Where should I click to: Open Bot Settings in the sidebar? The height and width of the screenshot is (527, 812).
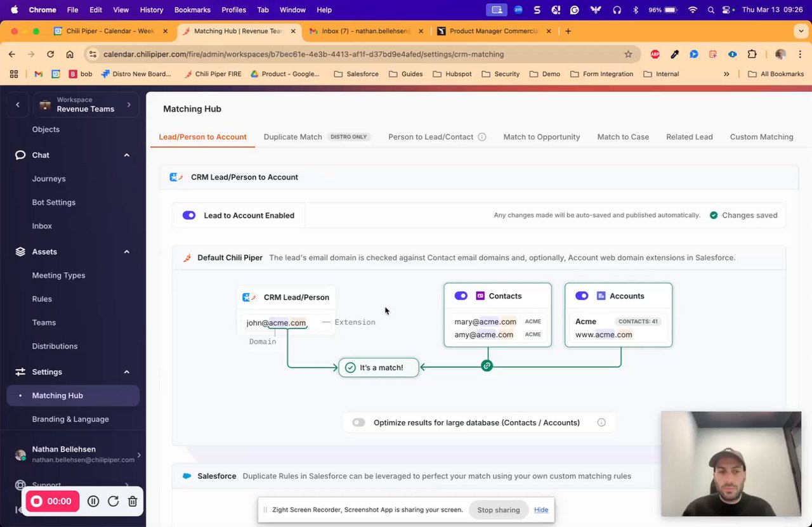(x=54, y=202)
